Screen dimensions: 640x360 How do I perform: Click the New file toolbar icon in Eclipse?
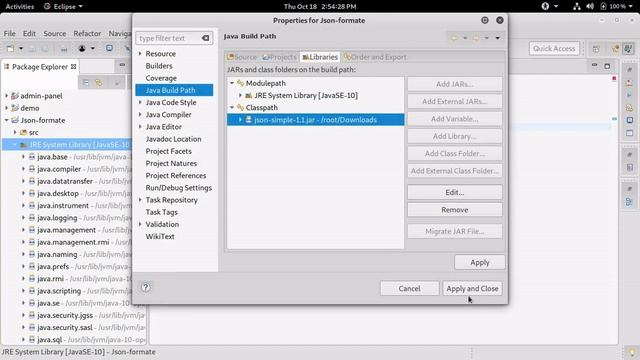coord(11,49)
